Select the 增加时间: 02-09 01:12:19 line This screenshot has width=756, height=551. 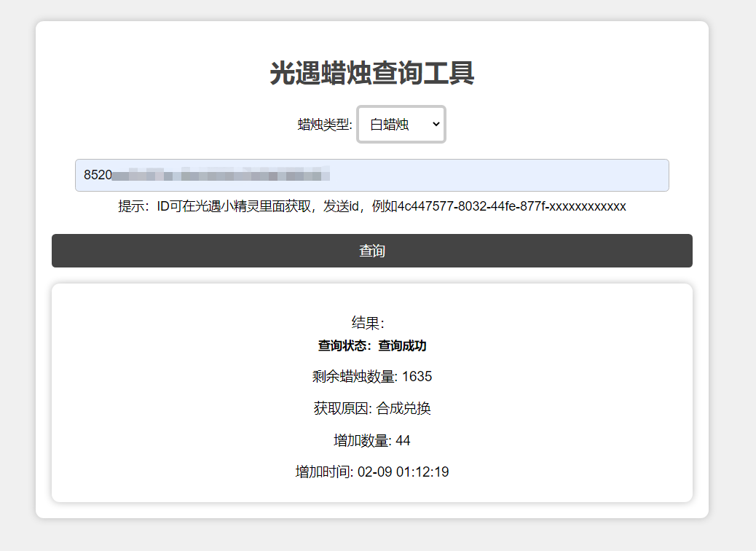click(x=371, y=472)
